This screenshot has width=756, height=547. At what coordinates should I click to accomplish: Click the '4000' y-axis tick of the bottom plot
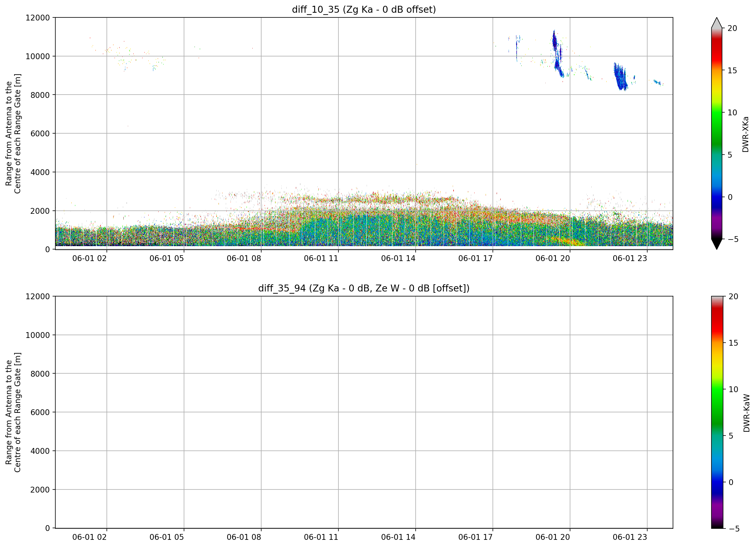tap(40, 451)
